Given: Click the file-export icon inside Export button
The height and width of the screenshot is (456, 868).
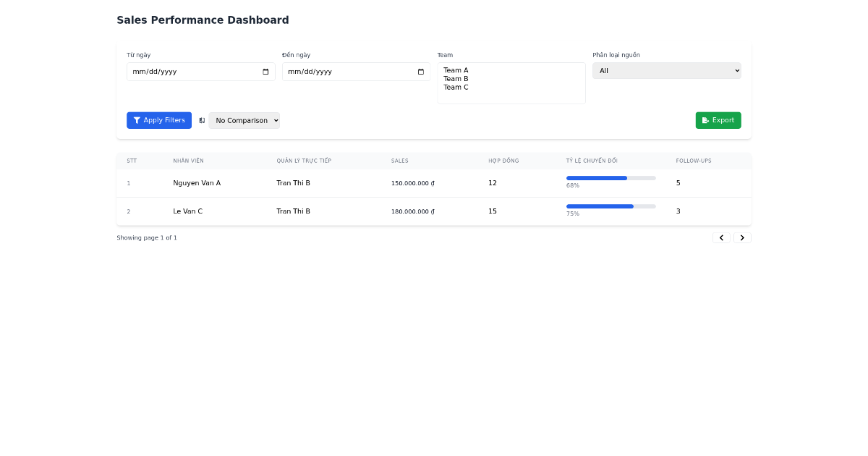Looking at the screenshot, I should click(705, 120).
